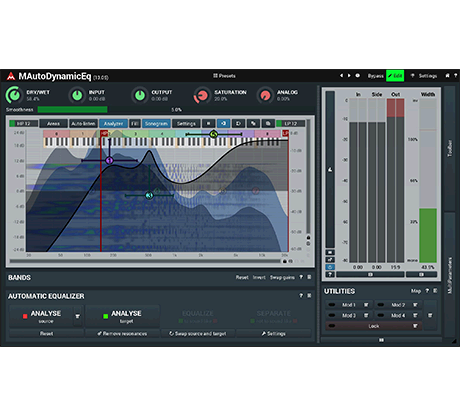The height and width of the screenshot is (416, 460).
Task: Click the Smoothness slider bar
Action: click(x=176, y=110)
